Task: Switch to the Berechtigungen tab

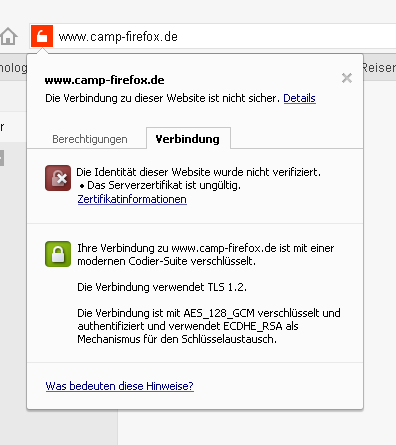Action: pyautogui.click(x=90, y=139)
